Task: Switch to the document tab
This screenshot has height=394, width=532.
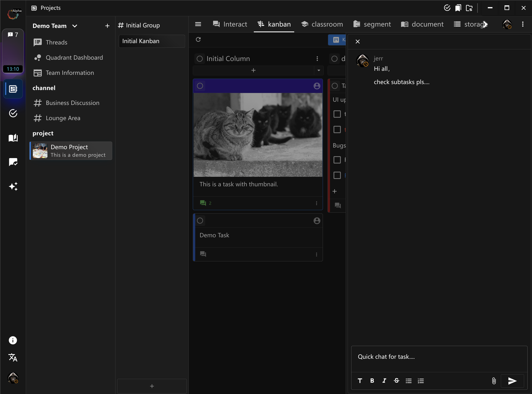Action: [x=422, y=24]
